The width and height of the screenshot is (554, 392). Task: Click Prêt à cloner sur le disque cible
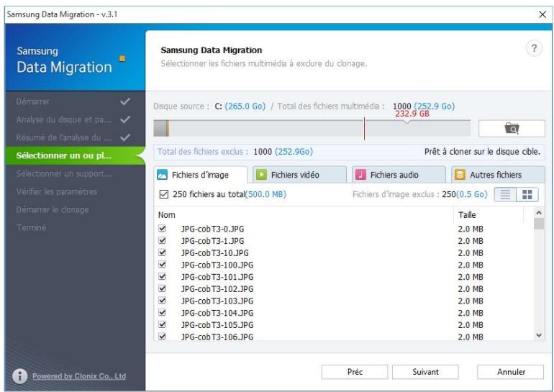pyautogui.click(x=482, y=152)
